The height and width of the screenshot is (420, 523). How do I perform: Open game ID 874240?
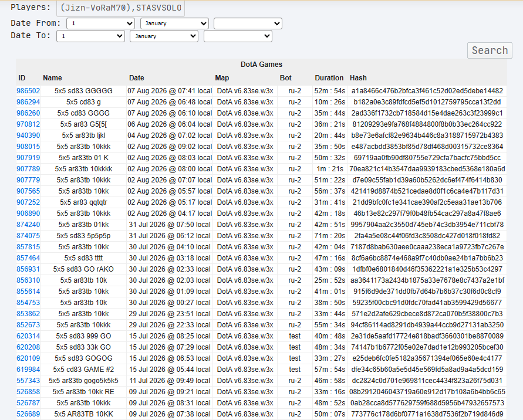(x=28, y=225)
